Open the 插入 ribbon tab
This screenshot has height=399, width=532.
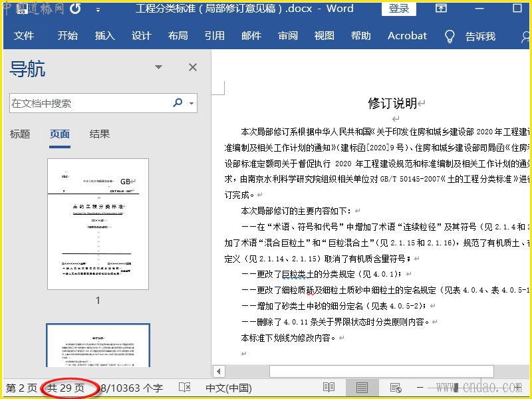pyautogui.click(x=104, y=36)
